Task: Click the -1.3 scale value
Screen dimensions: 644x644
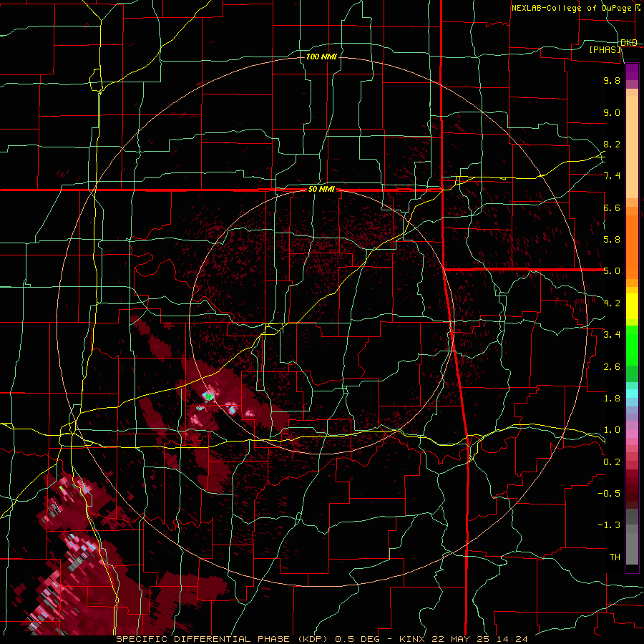Action: pyautogui.click(x=609, y=526)
